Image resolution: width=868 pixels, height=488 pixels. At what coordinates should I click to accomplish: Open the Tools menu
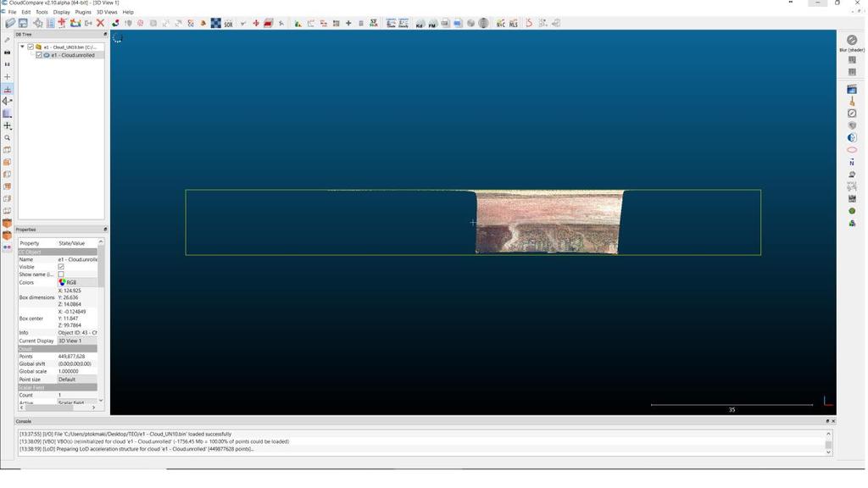click(42, 12)
